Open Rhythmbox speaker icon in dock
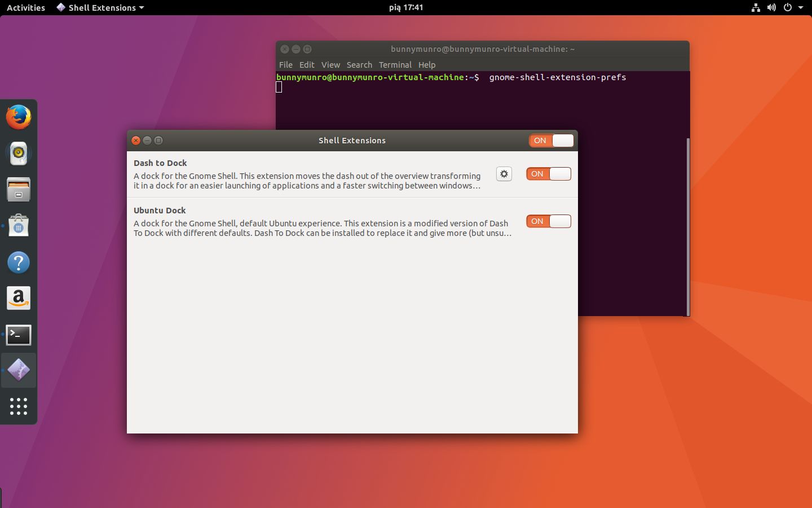Viewport: 812px width, 508px height. tap(19, 154)
